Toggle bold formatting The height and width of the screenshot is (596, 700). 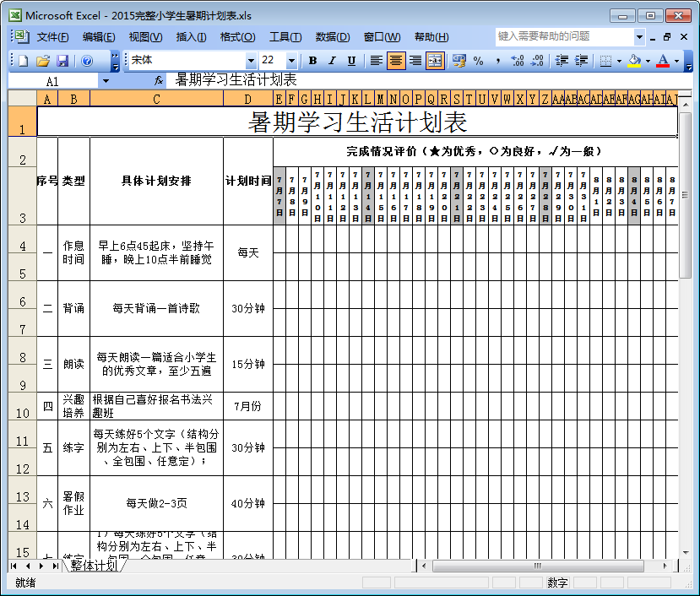312,61
